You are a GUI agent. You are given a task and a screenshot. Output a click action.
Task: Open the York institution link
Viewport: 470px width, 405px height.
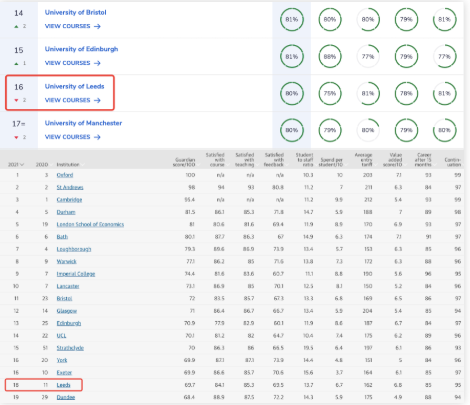(x=62, y=360)
